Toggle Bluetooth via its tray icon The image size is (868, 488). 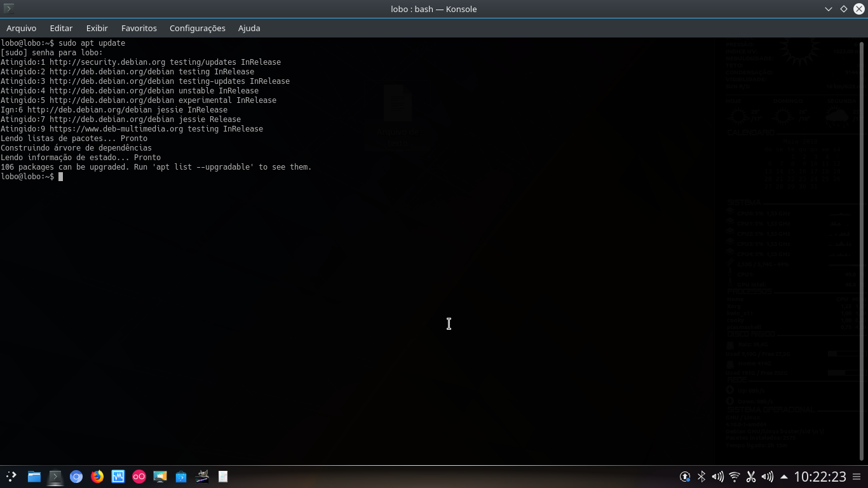pos(702,476)
